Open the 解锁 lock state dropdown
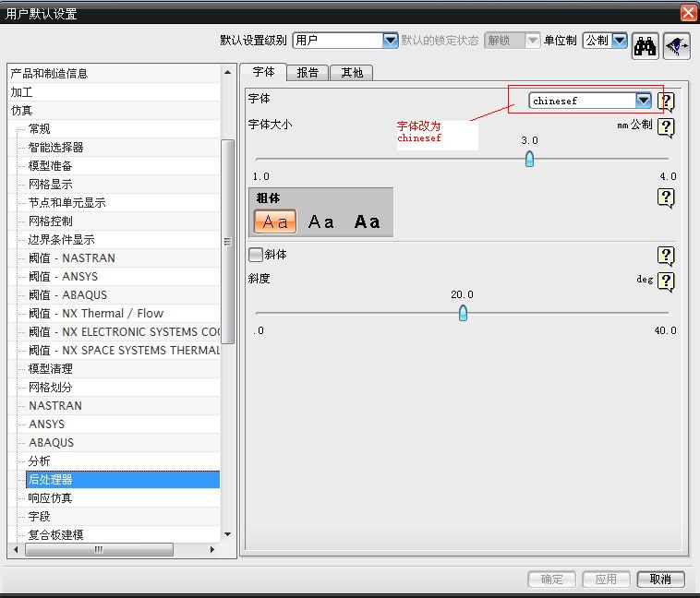The image size is (700, 598). tap(532, 41)
